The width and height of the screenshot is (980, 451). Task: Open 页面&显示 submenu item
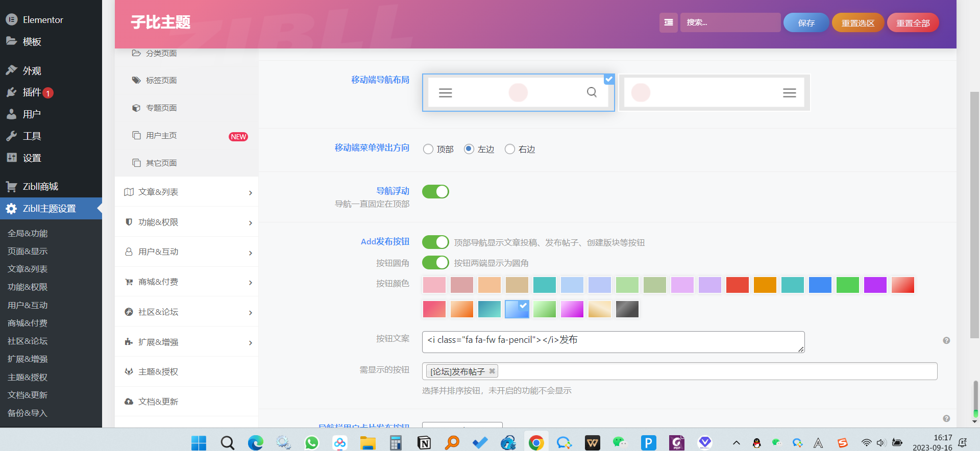point(28,251)
